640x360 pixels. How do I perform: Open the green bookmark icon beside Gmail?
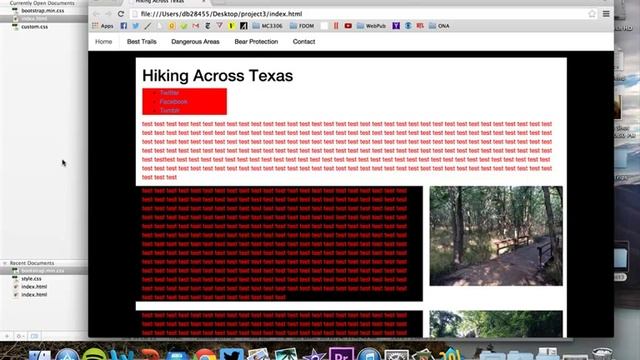184,26
